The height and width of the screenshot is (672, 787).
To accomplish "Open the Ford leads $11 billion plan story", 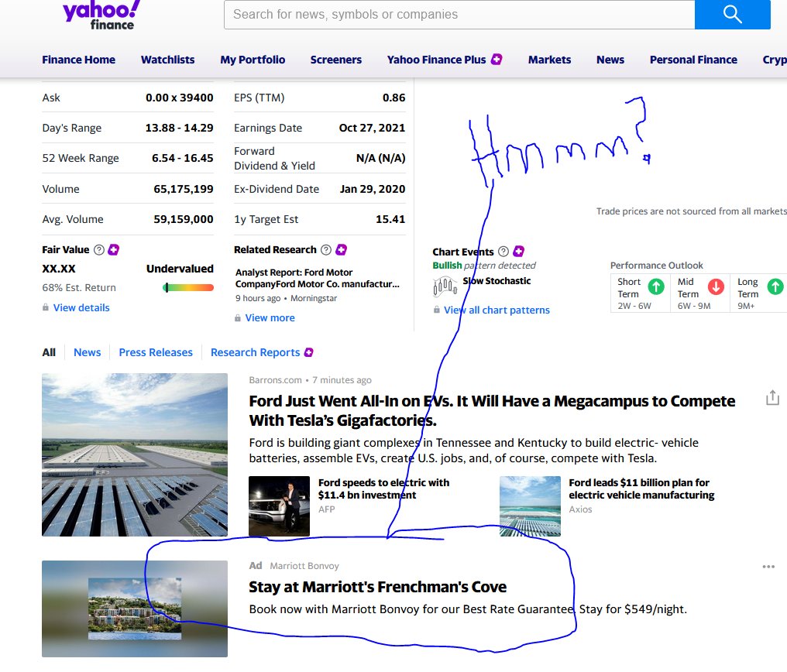I will click(x=641, y=489).
